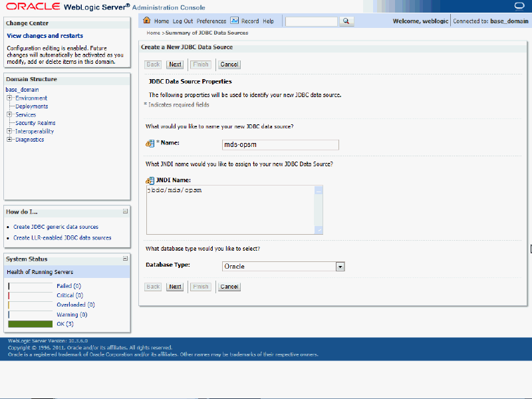Click the Name input field
This screenshot has width=532, height=399.
click(x=280, y=145)
